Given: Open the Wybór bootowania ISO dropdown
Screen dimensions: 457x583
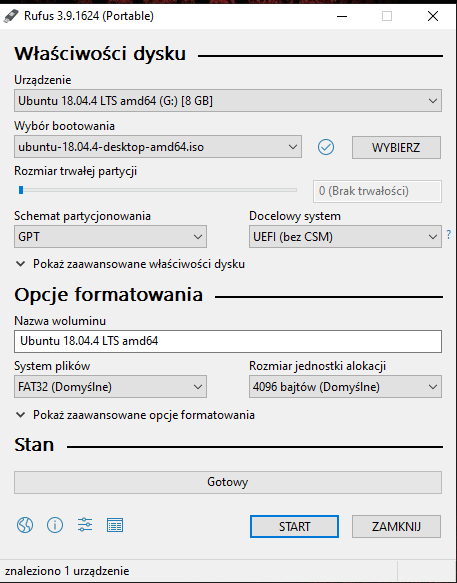Looking at the screenshot, I should tap(158, 147).
